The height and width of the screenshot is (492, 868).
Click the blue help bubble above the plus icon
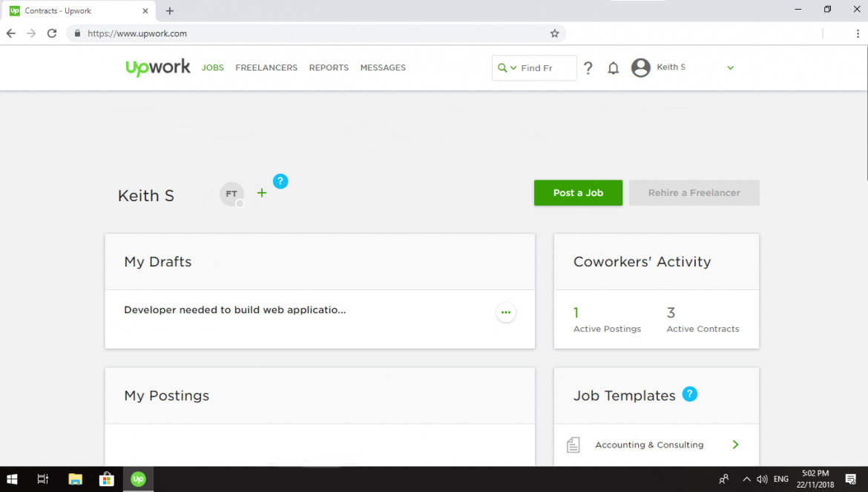pos(280,180)
